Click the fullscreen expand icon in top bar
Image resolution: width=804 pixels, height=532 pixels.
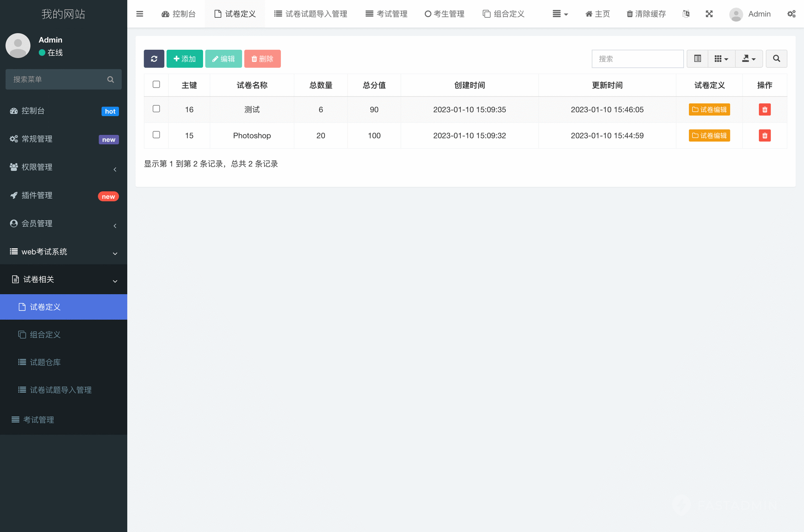point(709,14)
